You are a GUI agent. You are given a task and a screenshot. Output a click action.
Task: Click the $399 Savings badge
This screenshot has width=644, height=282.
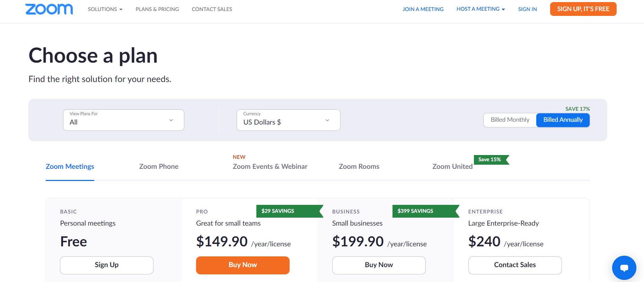tap(426, 211)
